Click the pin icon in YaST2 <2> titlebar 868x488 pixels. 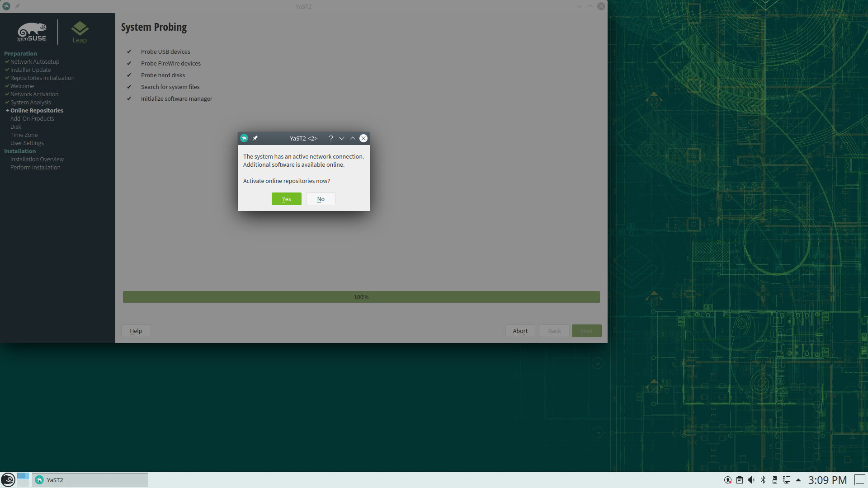[x=255, y=138]
